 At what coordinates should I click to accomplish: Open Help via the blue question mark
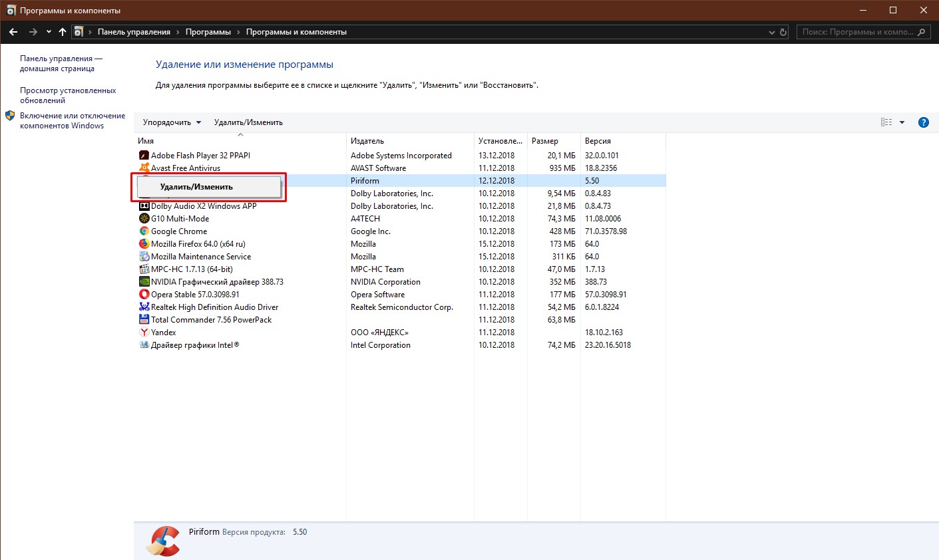(924, 122)
